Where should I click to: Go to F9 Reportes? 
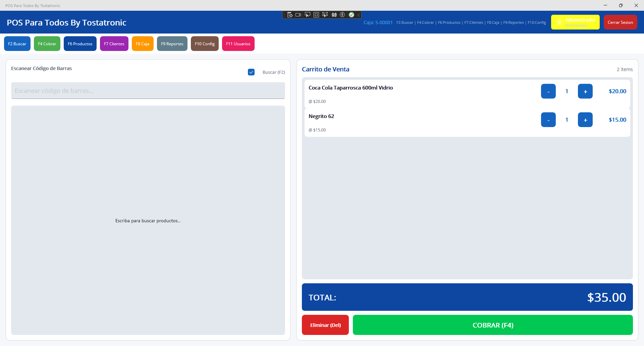coord(172,44)
